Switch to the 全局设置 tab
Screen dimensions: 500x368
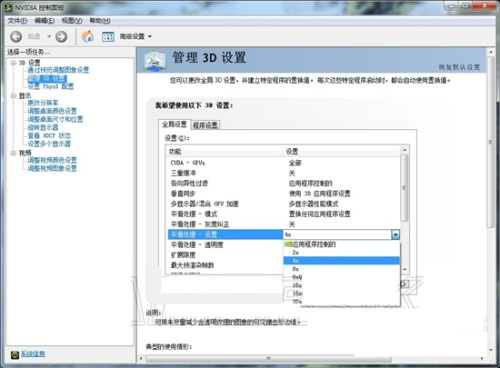tap(174, 124)
